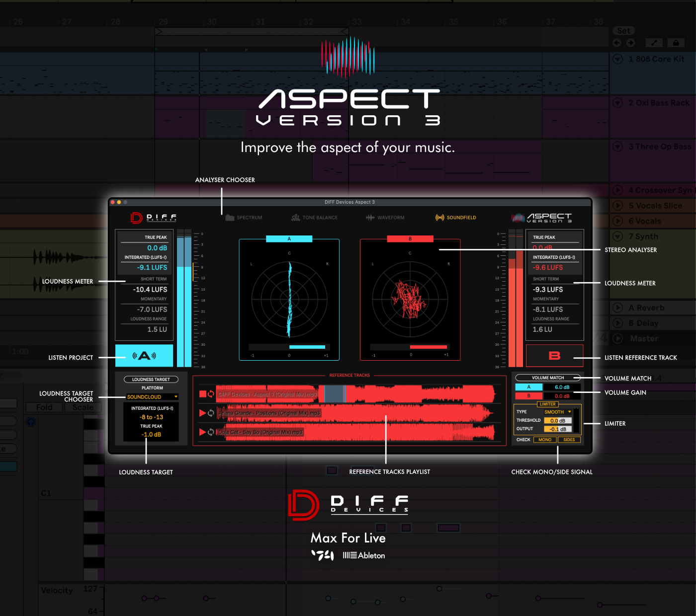Unfold the 3 Three Op Bass track
The width and height of the screenshot is (696, 616).
tap(618, 147)
